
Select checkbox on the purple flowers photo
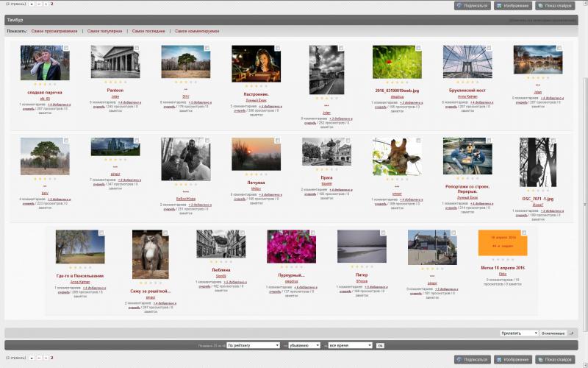pyautogui.click(x=312, y=233)
